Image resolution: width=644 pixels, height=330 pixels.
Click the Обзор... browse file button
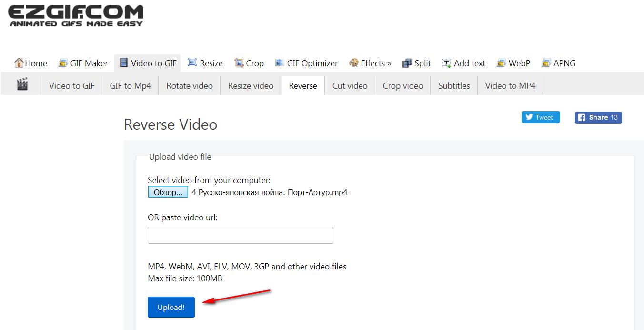(168, 193)
